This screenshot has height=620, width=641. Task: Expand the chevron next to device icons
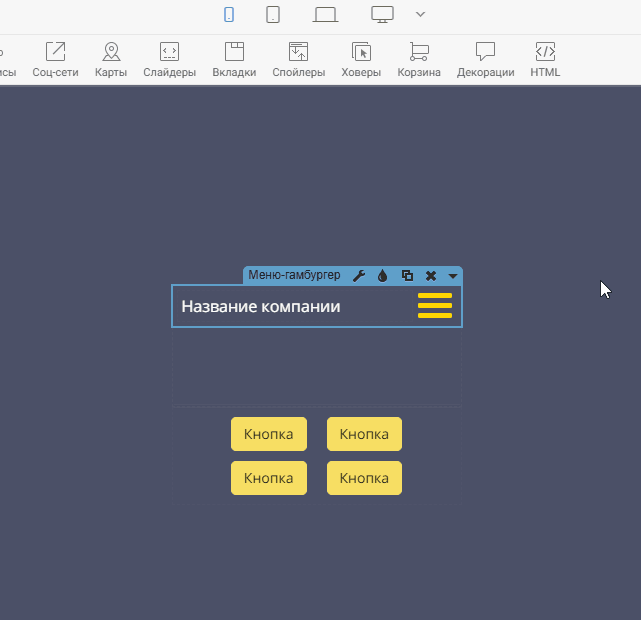pyautogui.click(x=420, y=14)
